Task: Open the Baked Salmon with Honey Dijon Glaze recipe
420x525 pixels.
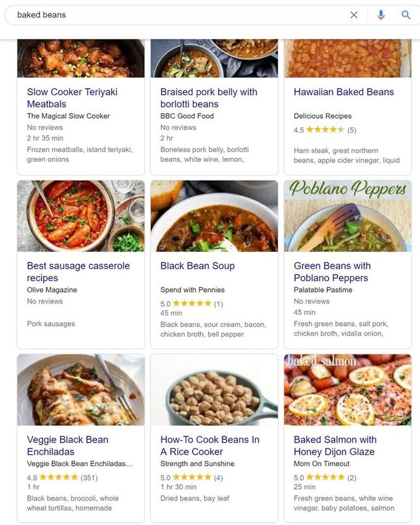Action: [335, 445]
